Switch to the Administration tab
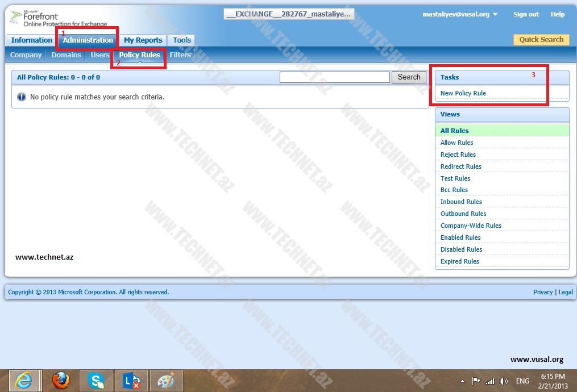Image resolution: width=577 pixels, height=392 pixels. 88,40
